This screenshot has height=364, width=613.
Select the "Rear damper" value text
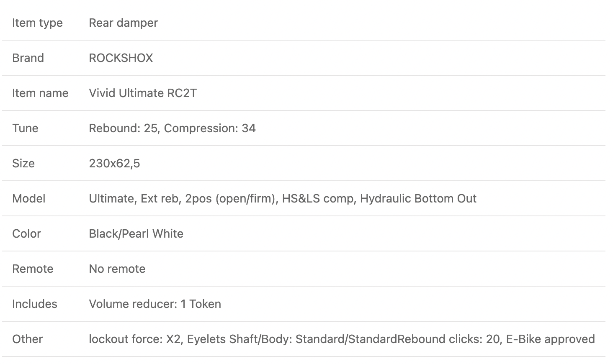coord(123,23)
